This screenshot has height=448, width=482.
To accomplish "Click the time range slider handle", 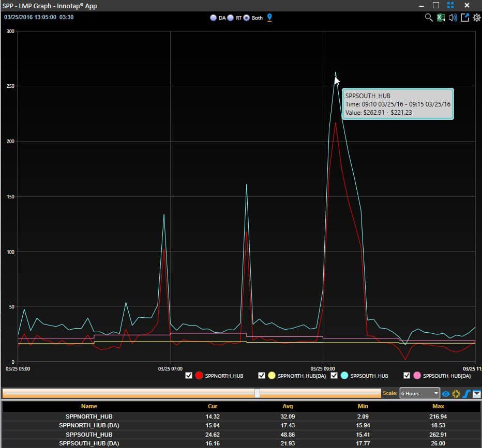I will click(x=257, y=393).
